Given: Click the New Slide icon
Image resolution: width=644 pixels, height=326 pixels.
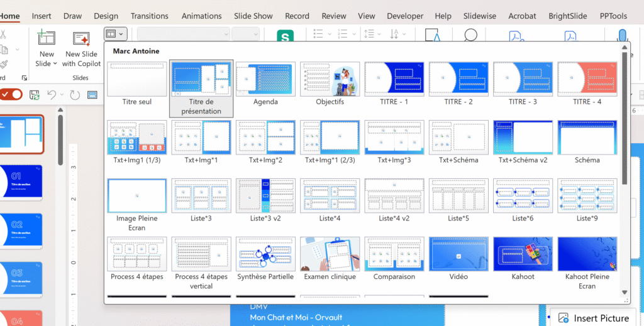Looking at the screenshot, I should click(x=47, y=39).
